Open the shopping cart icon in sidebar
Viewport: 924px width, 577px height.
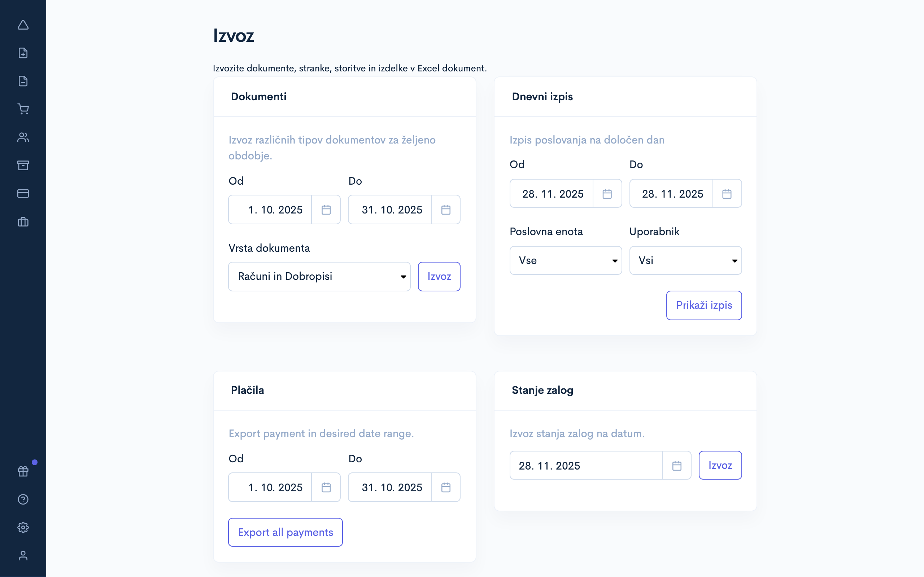[23, 109]
